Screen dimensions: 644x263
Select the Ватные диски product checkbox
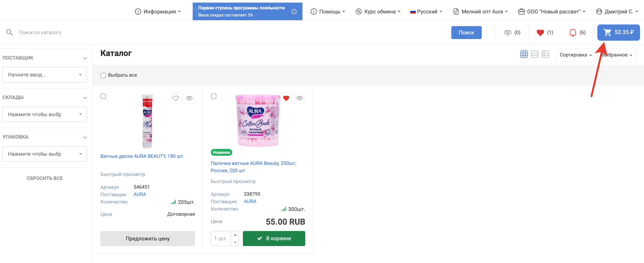pos(103,96)
